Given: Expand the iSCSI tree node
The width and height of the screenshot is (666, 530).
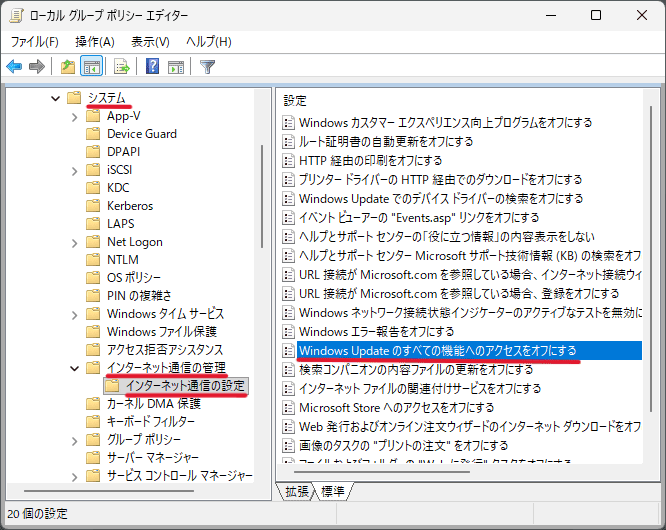Looking at the screenshot, I should pos(75,171).
